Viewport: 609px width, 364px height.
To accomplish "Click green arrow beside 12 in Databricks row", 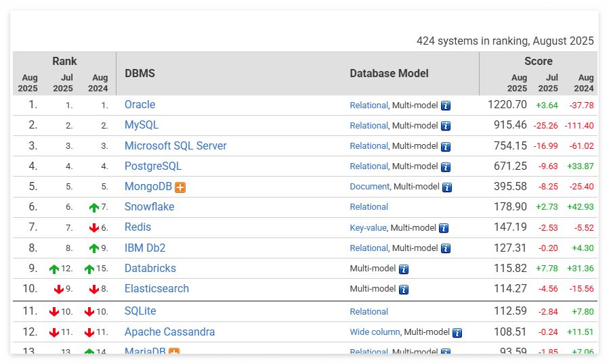I will (x=54, y=269).
